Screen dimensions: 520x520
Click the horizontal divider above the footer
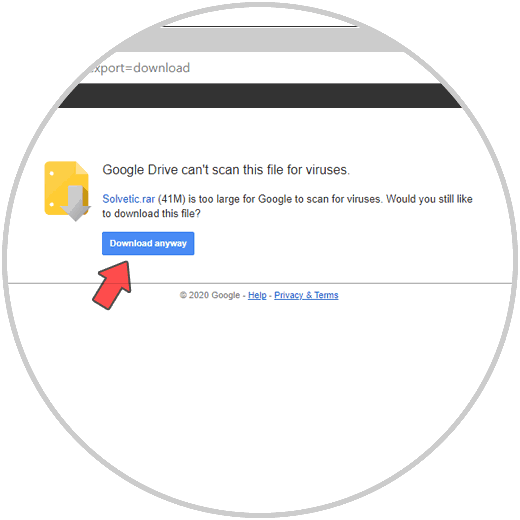pyautogui.click(x=260, y=283)
